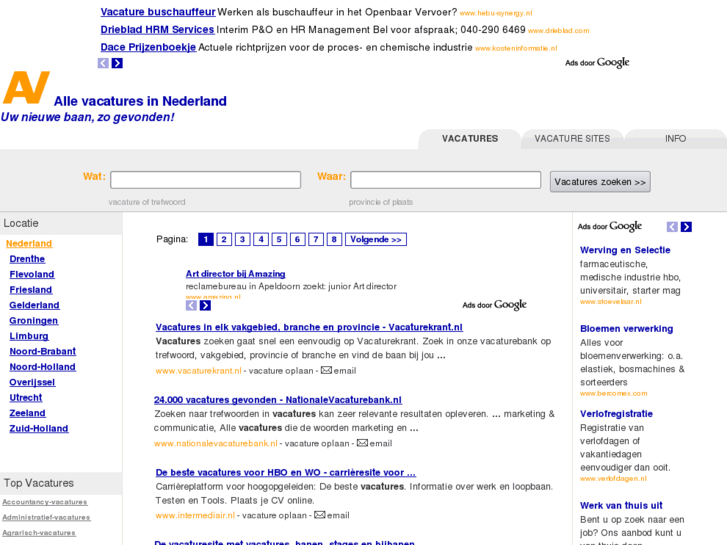Image resolution: width=727 pixels, height=545 pixels.
Task: Open Agrarisch-vacatures link
Action: (39, 532)
